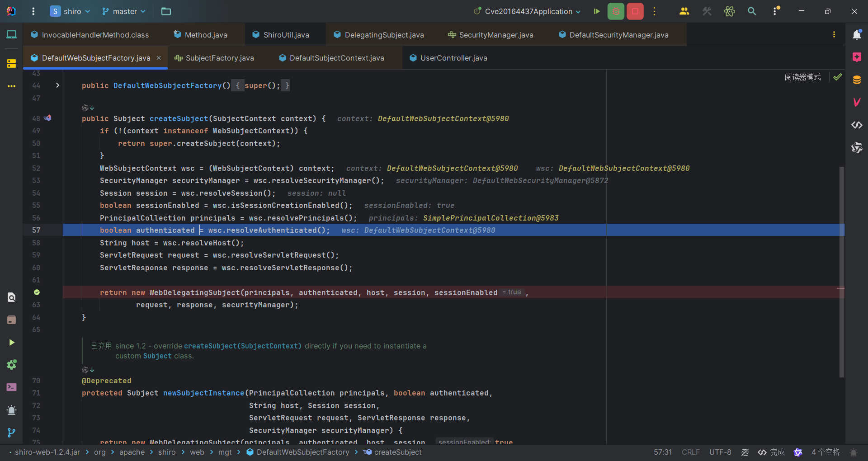Image resolution: width=868 pixels, height=461 pixels.
Task: Open the shiro project dropdown
Action: [70, 11]
